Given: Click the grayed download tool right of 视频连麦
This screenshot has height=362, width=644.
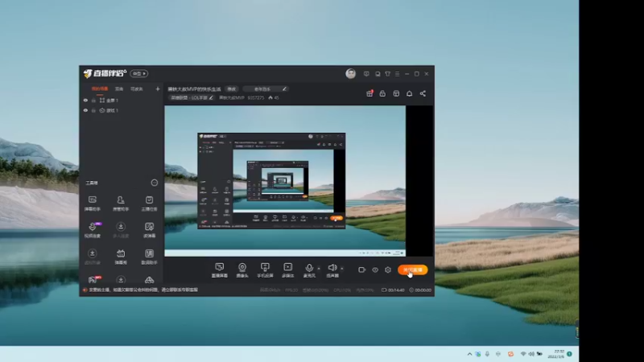Looking at the screenshot, I should pos(121,230).
